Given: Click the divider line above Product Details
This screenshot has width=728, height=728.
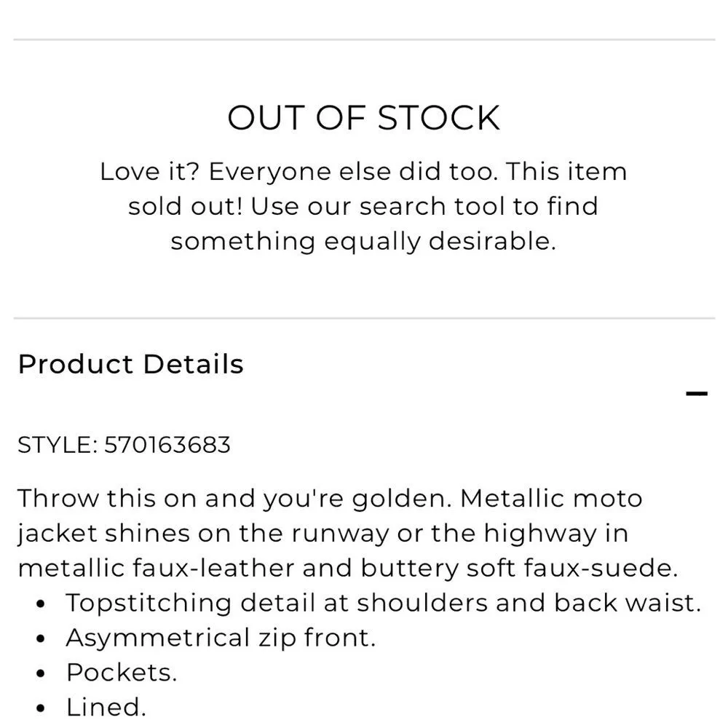Looking at the screenshot, I should click(363, 318).
